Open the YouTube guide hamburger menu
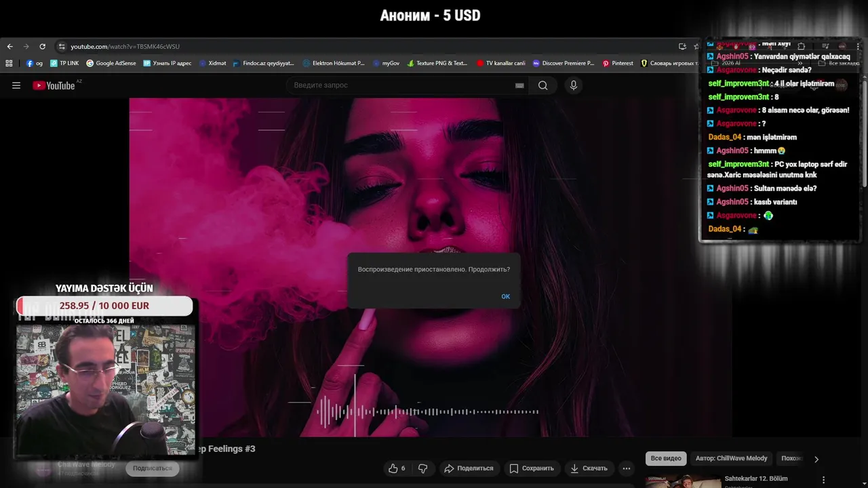 click(x=16, y=85)
